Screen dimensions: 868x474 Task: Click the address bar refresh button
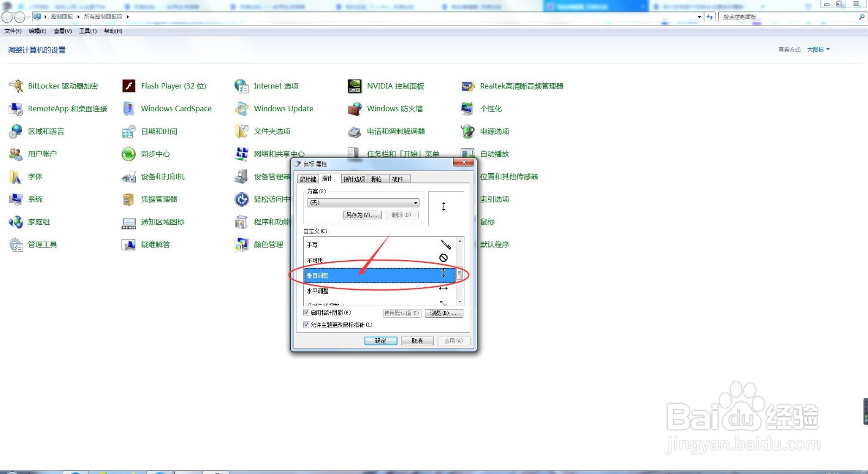(710, 17)
